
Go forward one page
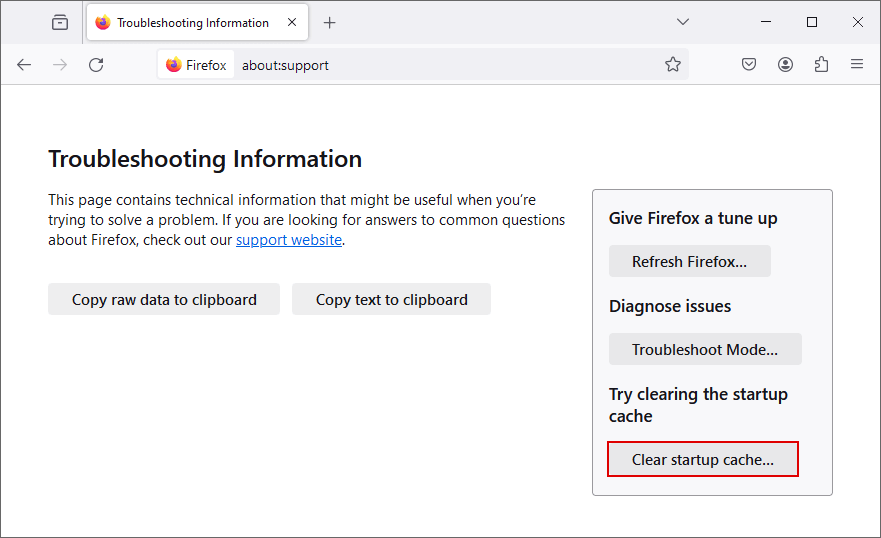click(x=60, y=65)
